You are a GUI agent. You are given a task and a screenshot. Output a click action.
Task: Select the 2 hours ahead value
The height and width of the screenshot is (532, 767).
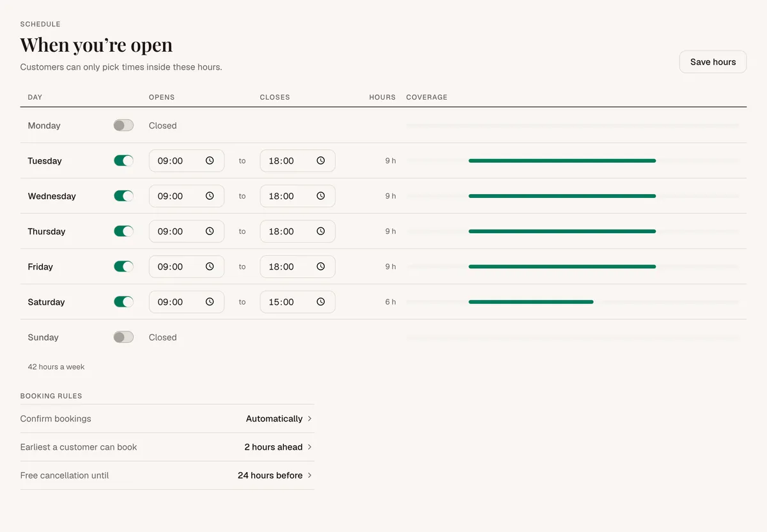274,447
